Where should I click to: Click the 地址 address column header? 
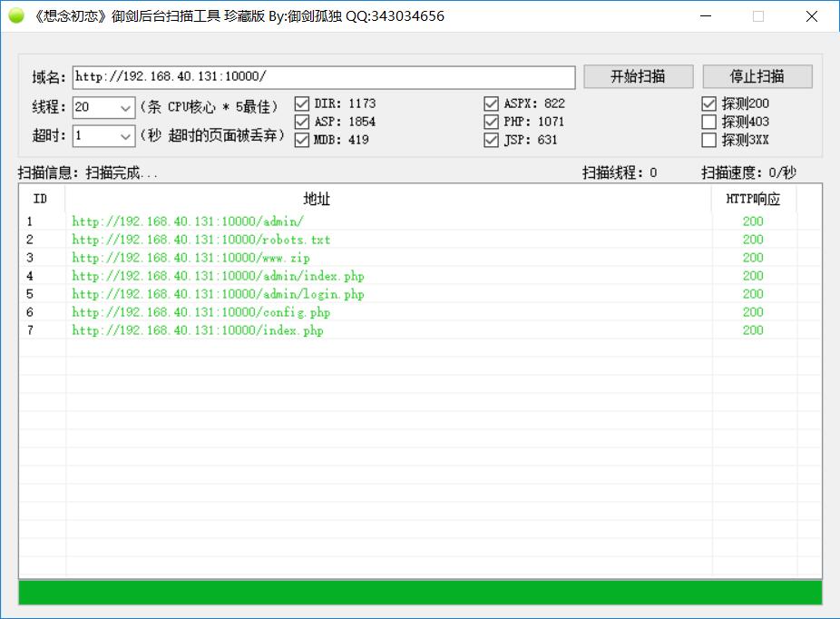point(388,199)
